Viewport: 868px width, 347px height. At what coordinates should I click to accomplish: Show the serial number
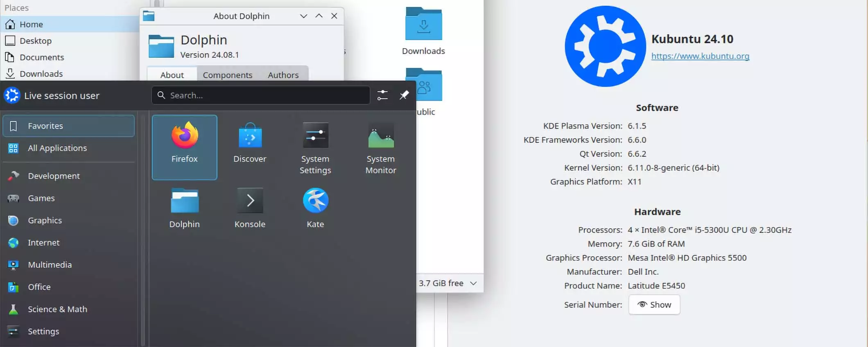coord(654,304)
